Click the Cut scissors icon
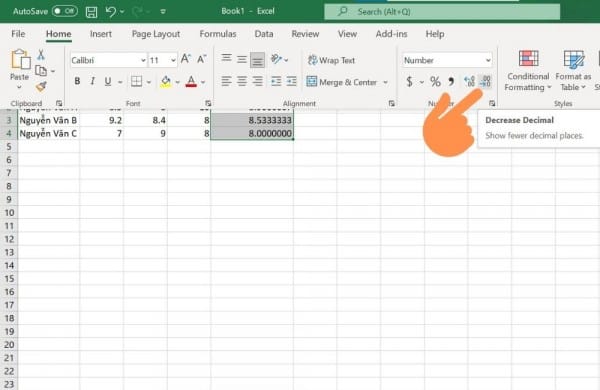The width and height of the screenshot is (600, 390). pos(41,55)
